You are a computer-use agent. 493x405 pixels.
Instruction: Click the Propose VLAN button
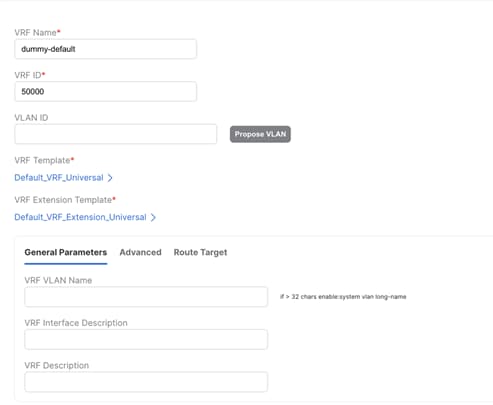(260, 134)
